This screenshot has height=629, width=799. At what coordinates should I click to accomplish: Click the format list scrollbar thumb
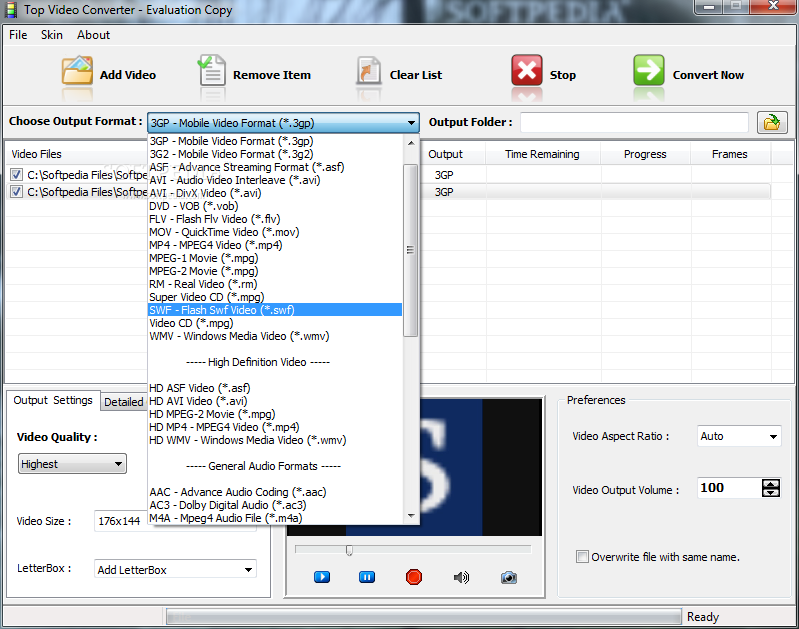pos(411,250)
